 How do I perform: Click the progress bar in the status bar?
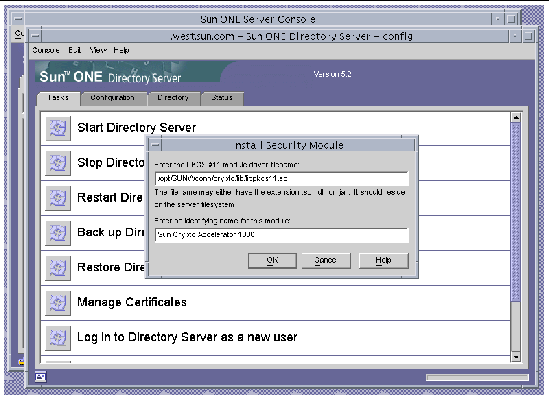[x=477, y=378]
